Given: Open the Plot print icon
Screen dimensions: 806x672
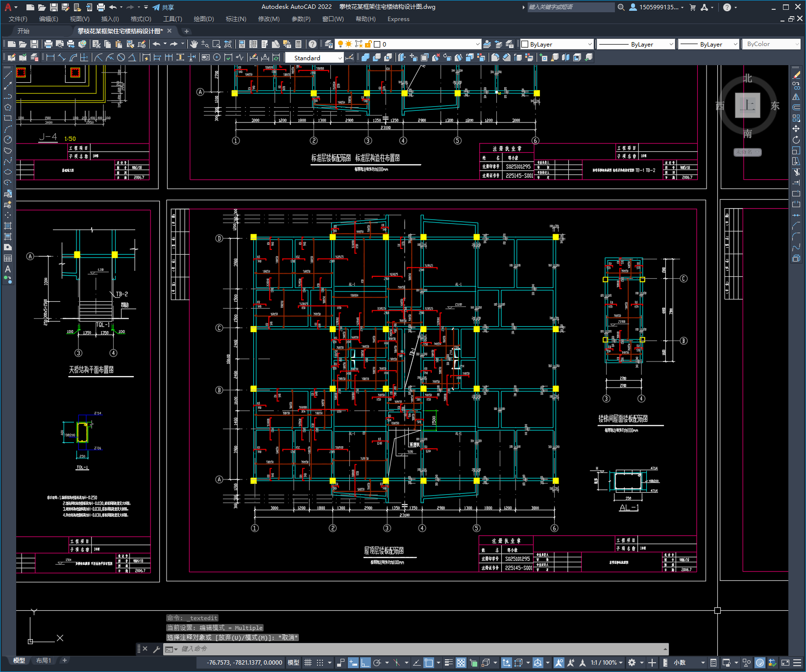Looking at the screenshot, I should pos(49,44).
